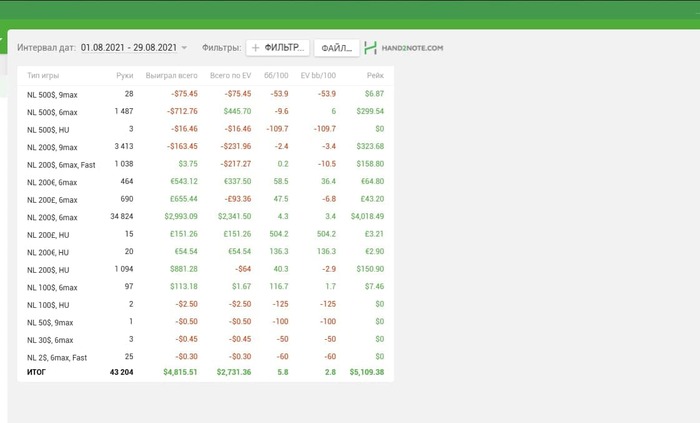Select the NL 200£, HU row
Screen dimensions: 700x423
point(205,234)
